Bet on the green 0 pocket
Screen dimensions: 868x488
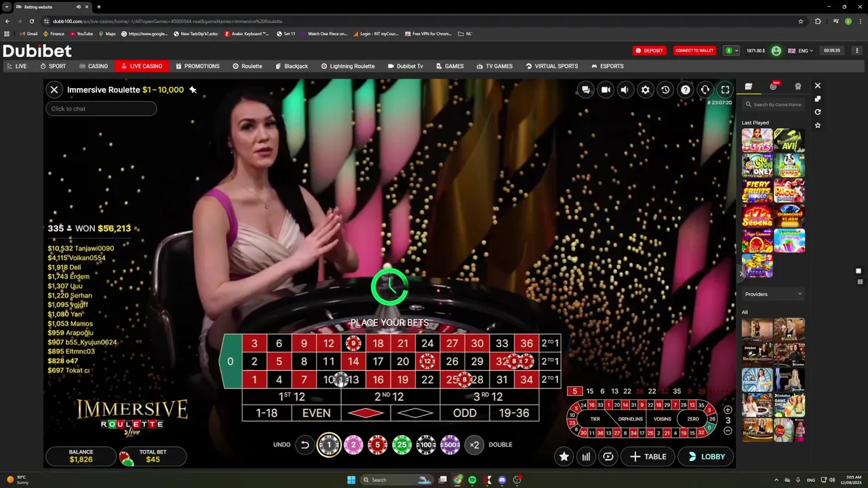click(231, 361)
